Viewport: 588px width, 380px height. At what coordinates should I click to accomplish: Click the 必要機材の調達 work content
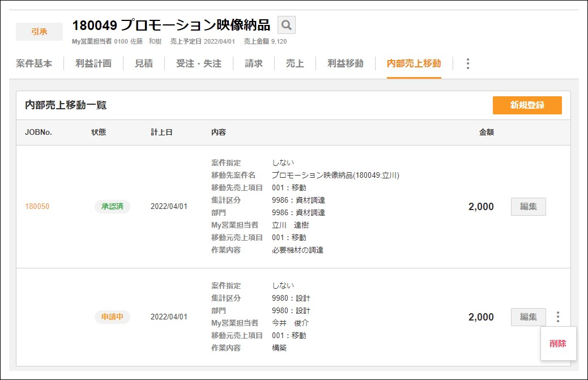pyautogui.click(x=298, y=250)
